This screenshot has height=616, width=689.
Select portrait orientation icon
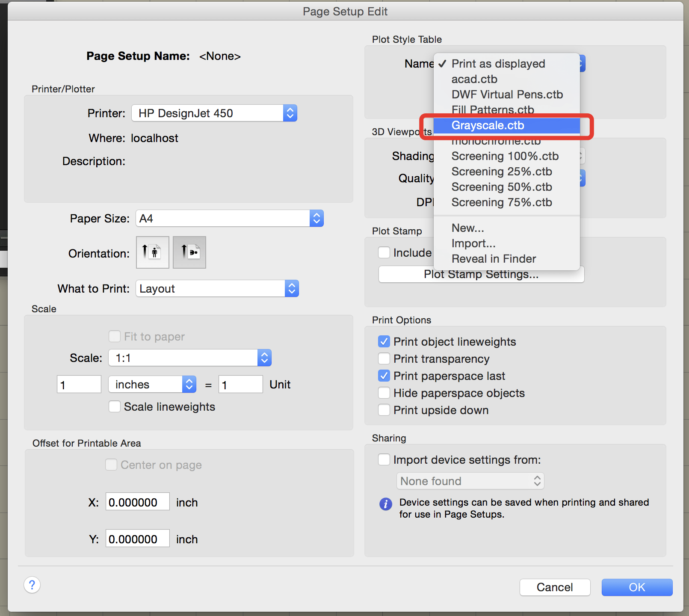point(153,252)
